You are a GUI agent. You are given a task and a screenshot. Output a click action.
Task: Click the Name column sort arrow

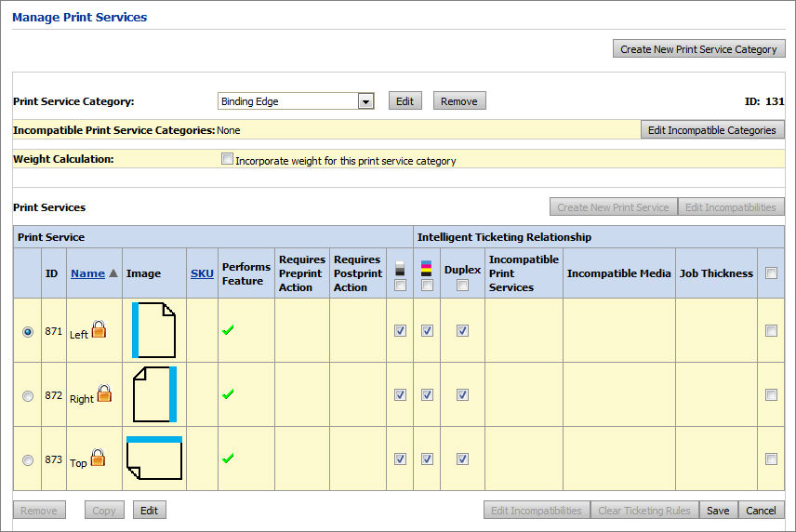(113, 273)
